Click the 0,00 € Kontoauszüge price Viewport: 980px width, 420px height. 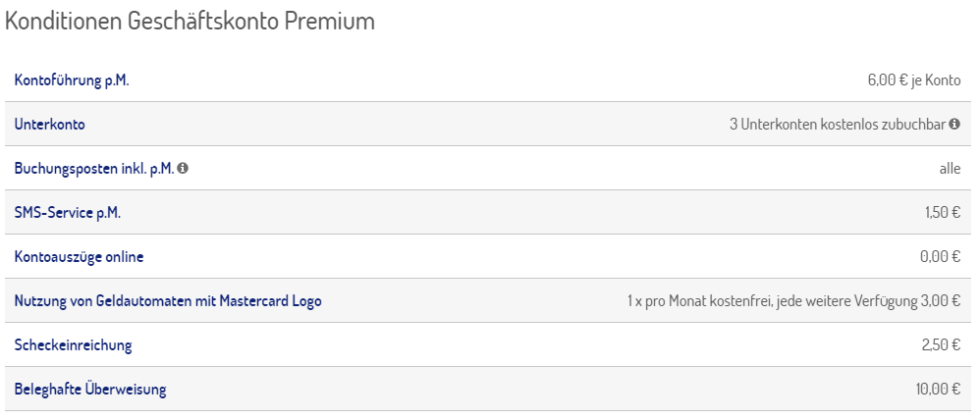pos(941,257)
